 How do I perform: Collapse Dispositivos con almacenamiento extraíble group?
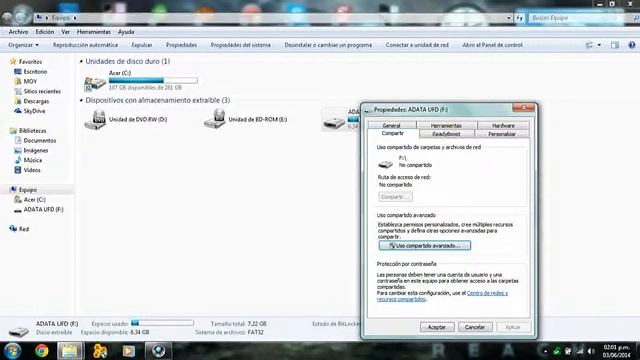click(x=81, y=100)
